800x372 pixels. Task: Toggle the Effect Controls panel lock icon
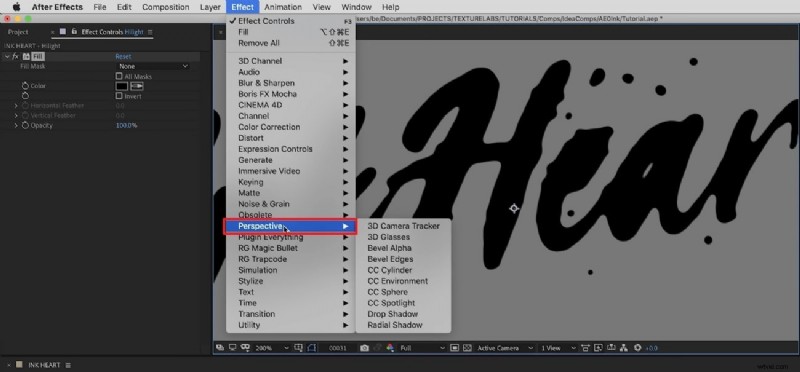point(74,32)
